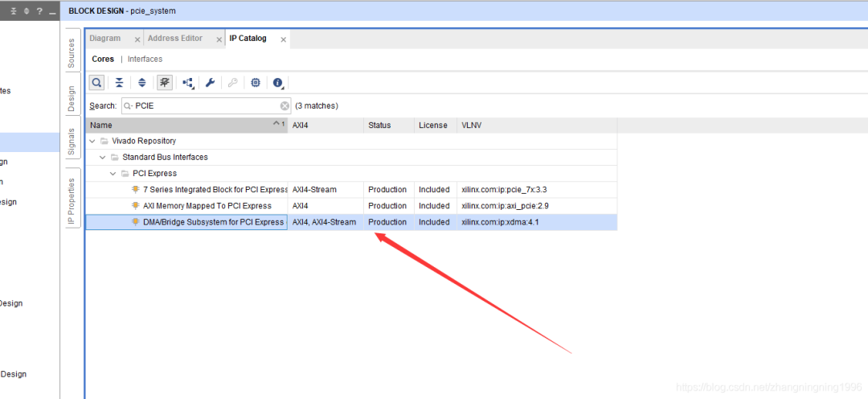Open the Sources side tab
This screenshot has height=399, width=868.
point(72,52)
